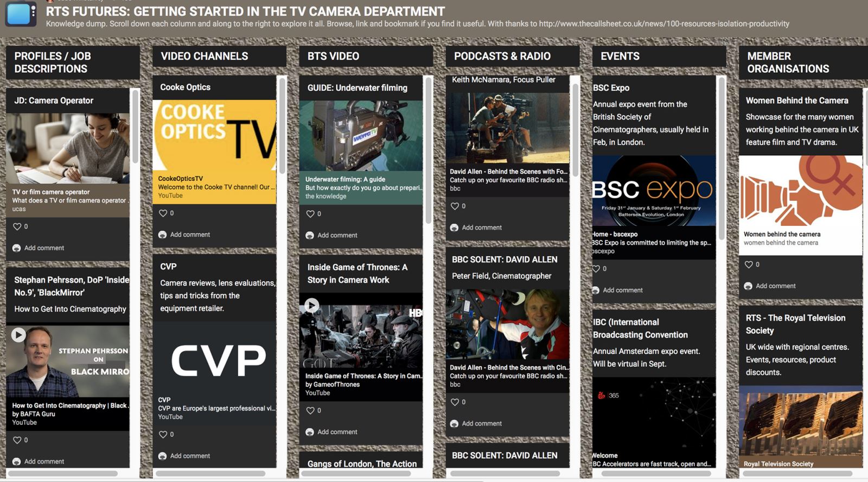Like the Peter Field, Cinematographer post

click(455, 402)
